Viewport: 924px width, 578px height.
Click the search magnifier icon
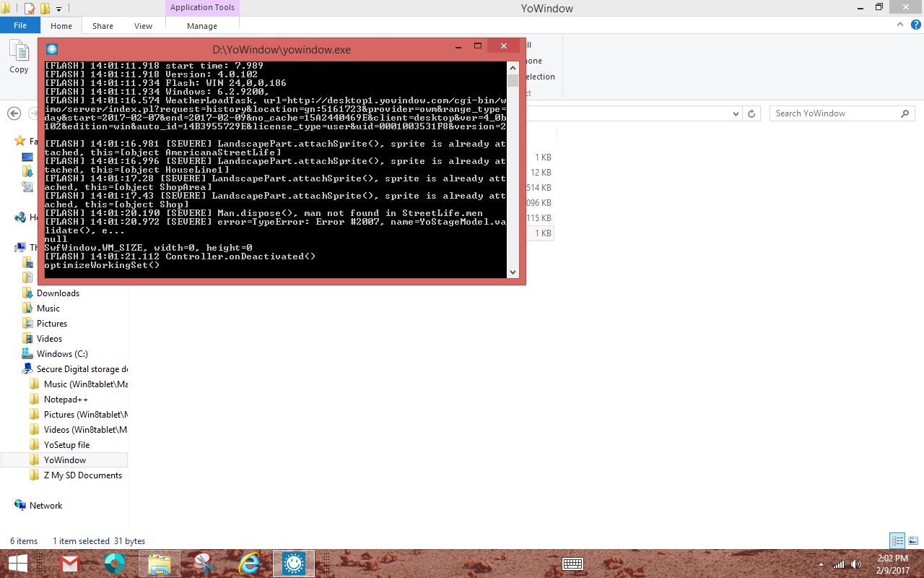905,113
